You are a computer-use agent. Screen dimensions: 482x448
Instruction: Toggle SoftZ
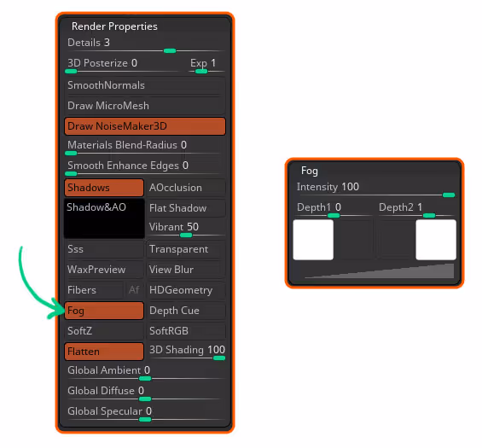click(104, 331)
